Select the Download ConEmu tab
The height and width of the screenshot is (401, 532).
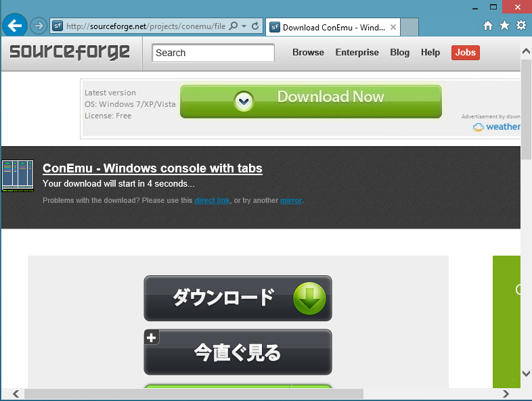click(333, 27)
